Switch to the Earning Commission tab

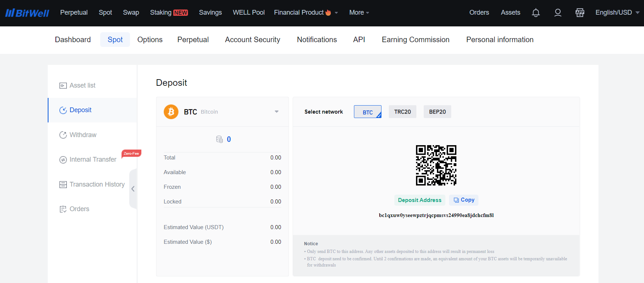(416, 40)
